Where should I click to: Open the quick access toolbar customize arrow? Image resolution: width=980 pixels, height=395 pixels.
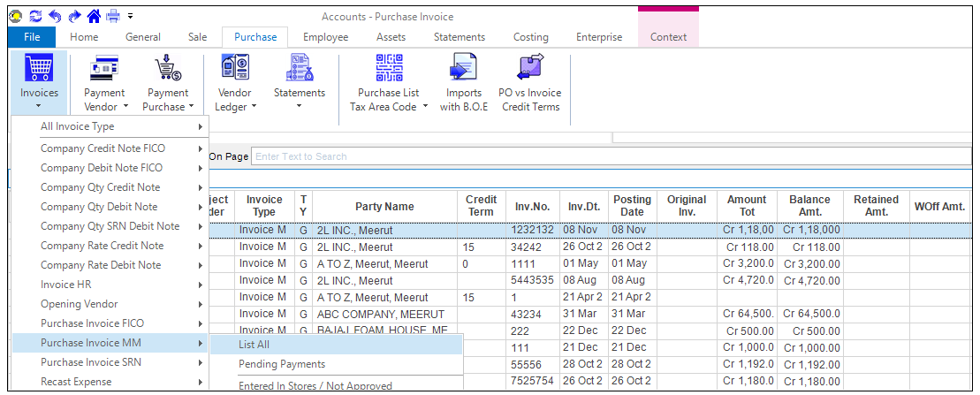pyautogui.click(x=131, y=15)
